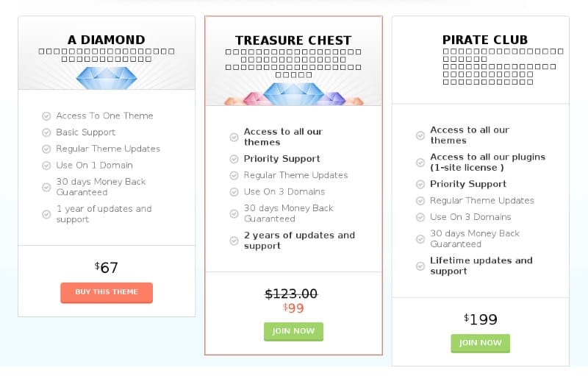Click the discounted $99 price
This screenshot has width=588, height=376.
293,308
